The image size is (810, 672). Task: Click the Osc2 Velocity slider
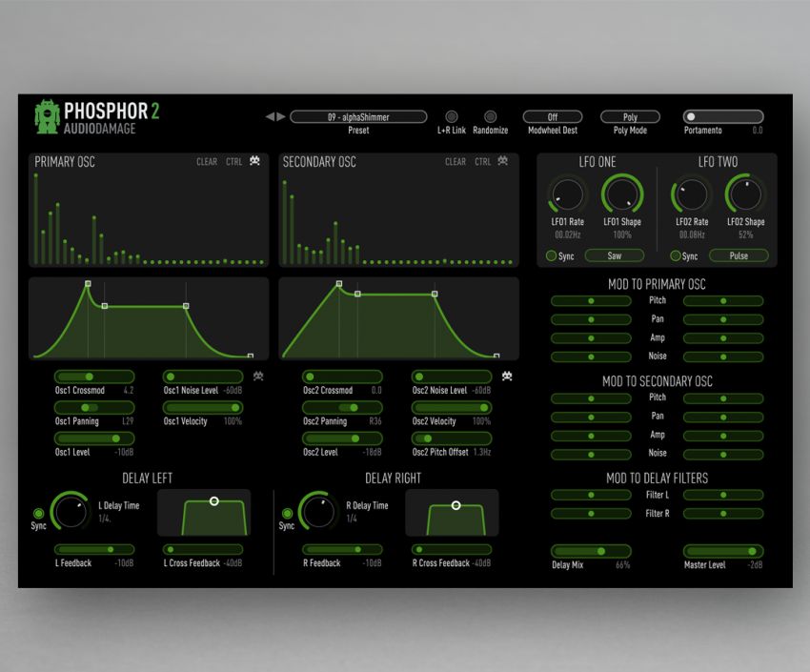452,408
